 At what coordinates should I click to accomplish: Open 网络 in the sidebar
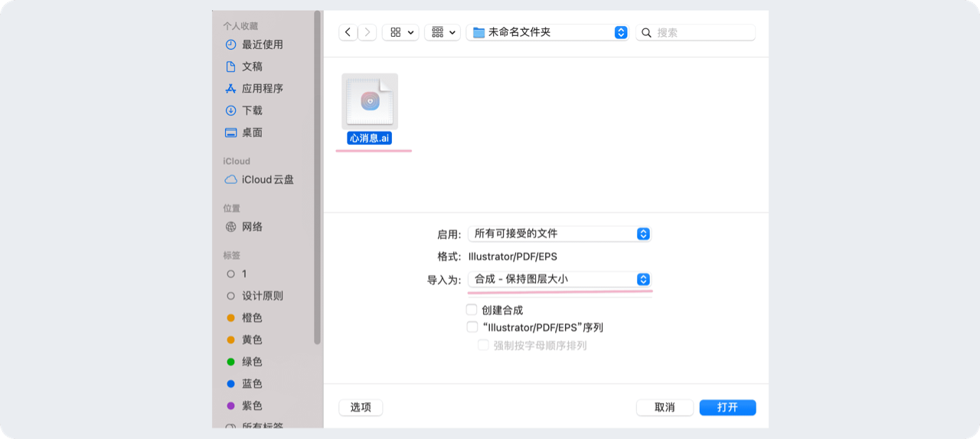point(252,227)
